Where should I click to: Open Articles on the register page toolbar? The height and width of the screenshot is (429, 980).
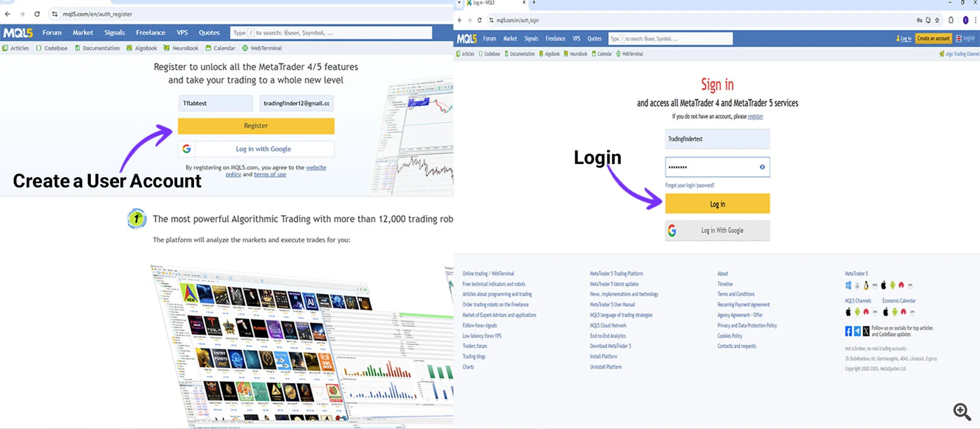[x=16, y=48]
